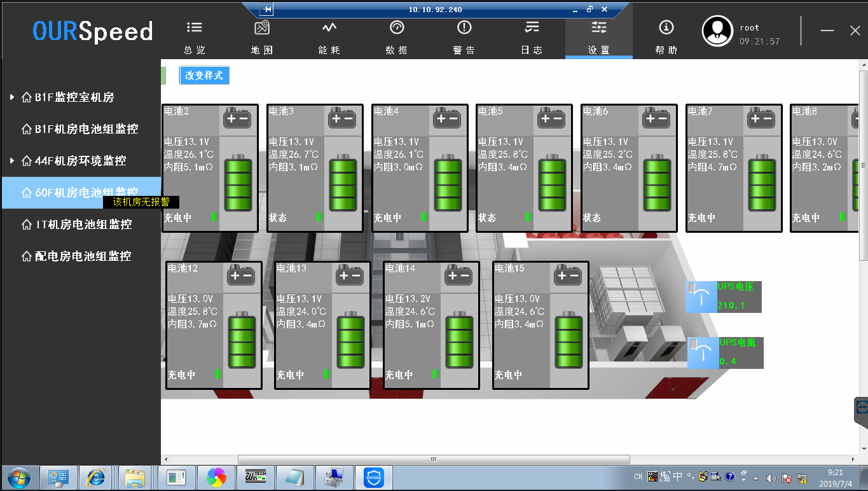
Task: Open the 总览 overview icon
Action: pos(195,27)
